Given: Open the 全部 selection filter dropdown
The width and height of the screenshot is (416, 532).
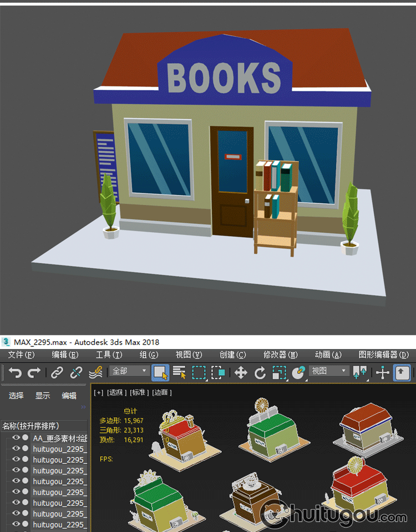Looking at the screenshot, I should click(130, 371).
